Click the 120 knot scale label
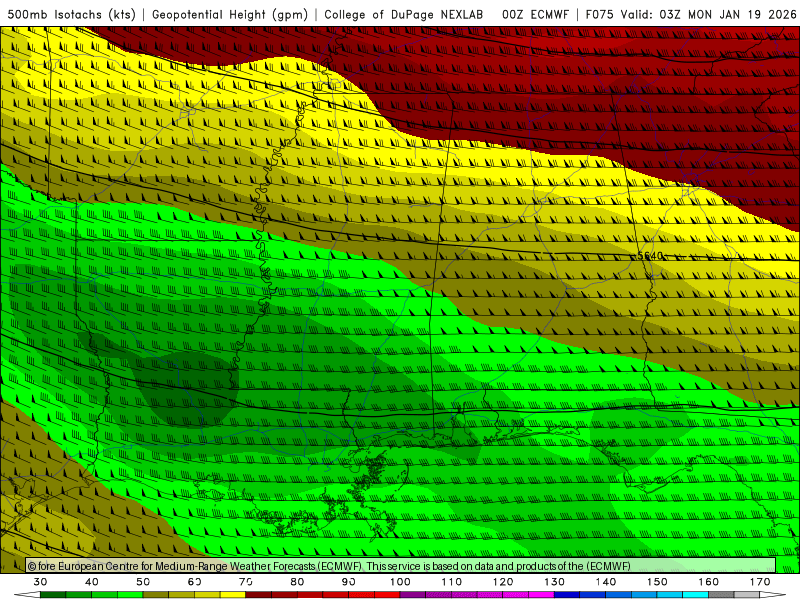The width and height of the screenshot is (800, 600). coord(503,582)
